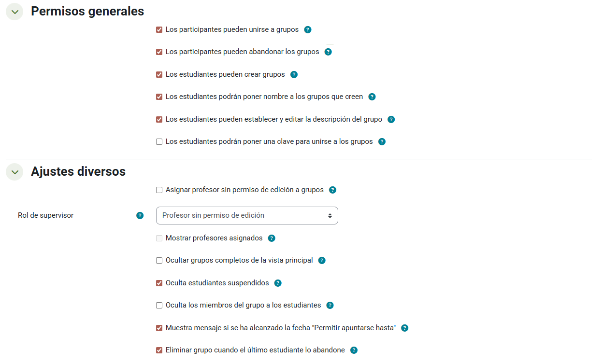603x364 pixels.
Task: Enable password setting for joining groups
Action: (x=159, y=141)
